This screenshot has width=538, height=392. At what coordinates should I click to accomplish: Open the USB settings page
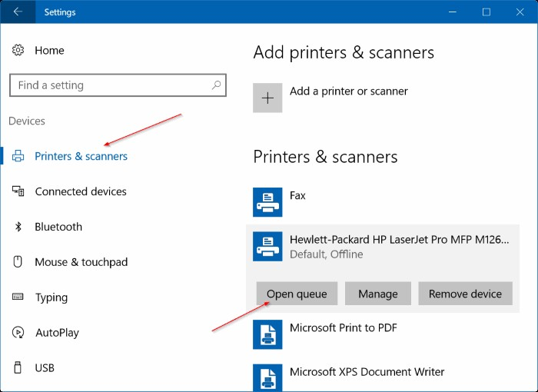[45, 368]
